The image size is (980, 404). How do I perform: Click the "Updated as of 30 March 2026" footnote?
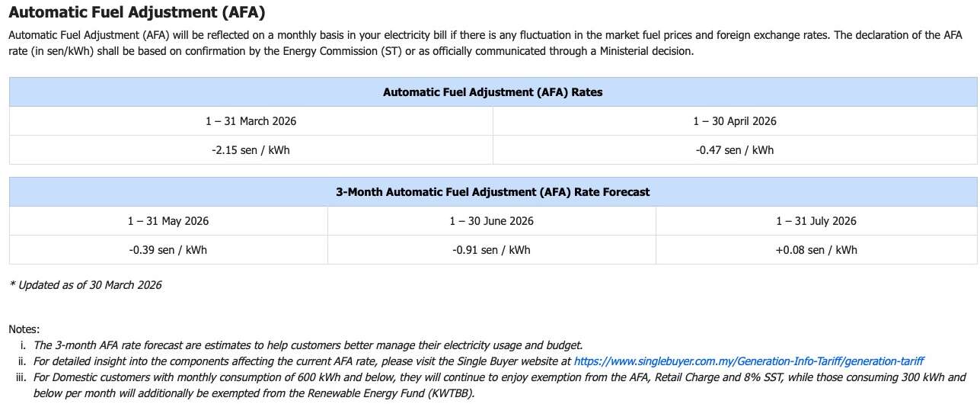[85, 285]
